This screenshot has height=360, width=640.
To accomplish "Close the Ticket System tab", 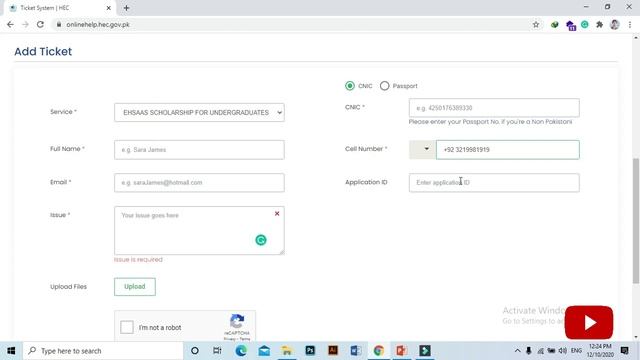I will (x=109, y=8).
